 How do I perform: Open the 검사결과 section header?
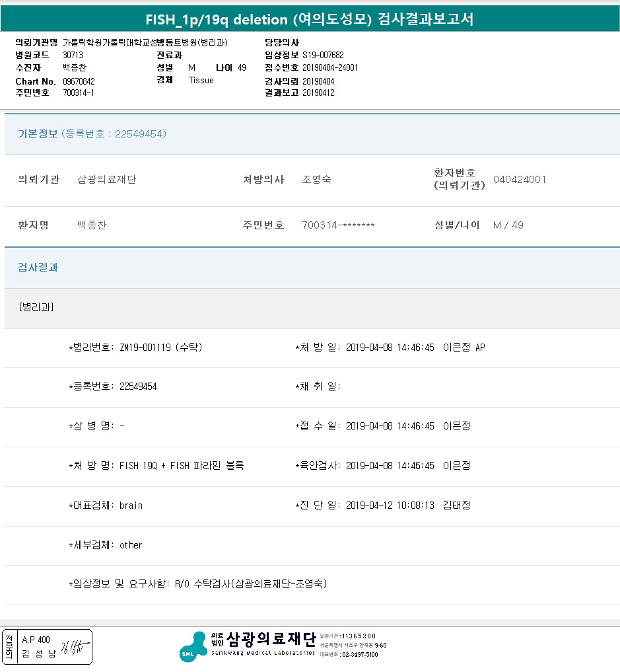tap(38, 268)
